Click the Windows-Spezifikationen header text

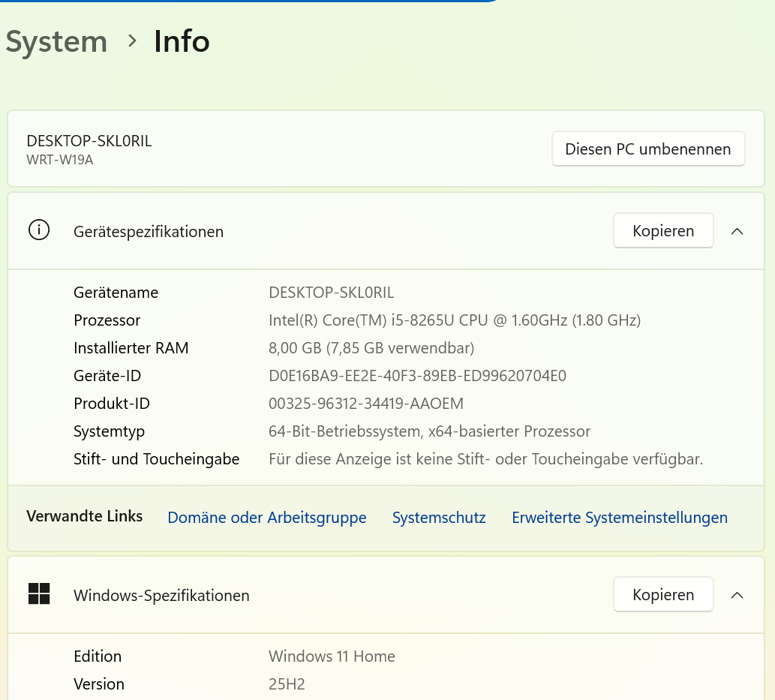[161, 595]
